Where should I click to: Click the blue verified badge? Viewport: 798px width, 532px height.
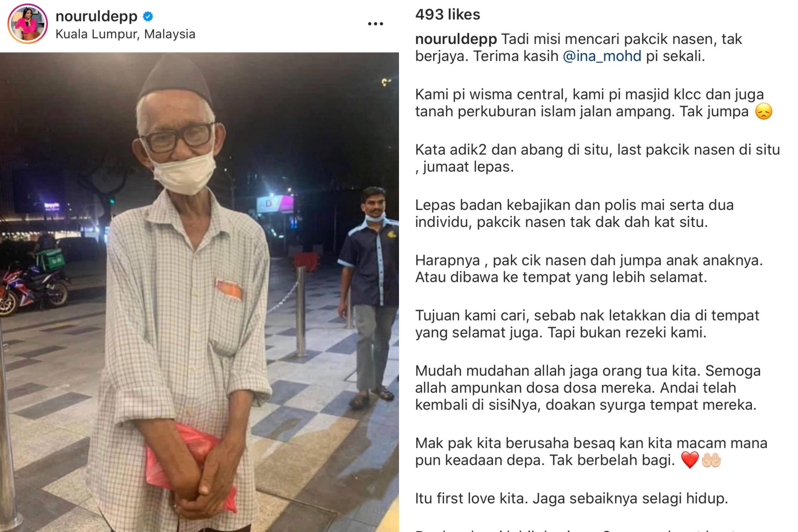coord(148,17)
